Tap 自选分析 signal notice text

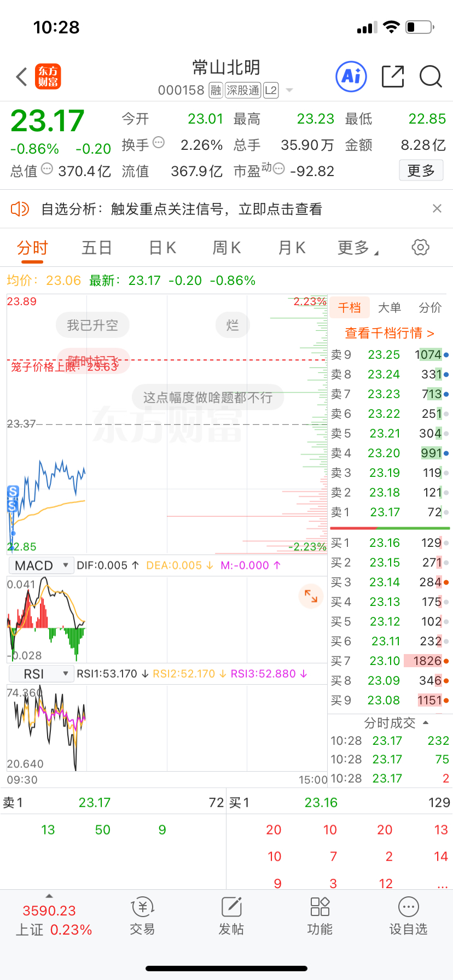tap(182, 209)
